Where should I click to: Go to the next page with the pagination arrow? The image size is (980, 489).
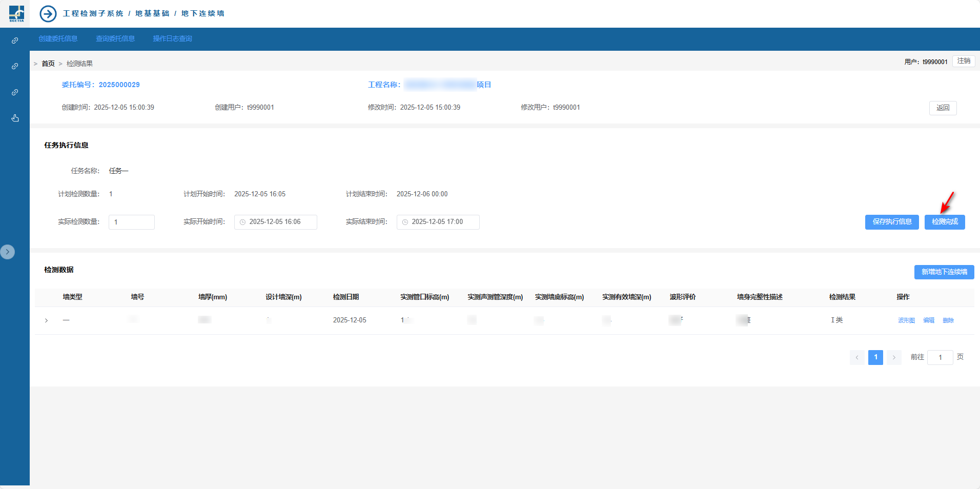point(894,357)
